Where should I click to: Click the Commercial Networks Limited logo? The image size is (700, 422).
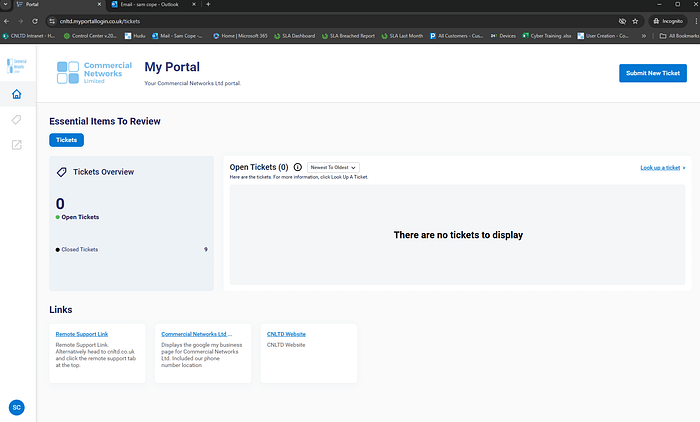[94, 73]
